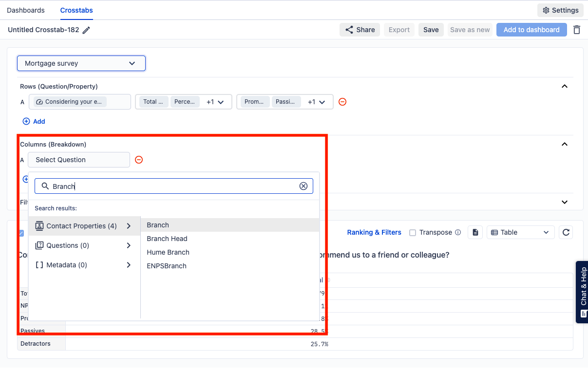Open the Mortgage survey dropdown
Screen dimensions: 588x372
click(x=81, y=63)
